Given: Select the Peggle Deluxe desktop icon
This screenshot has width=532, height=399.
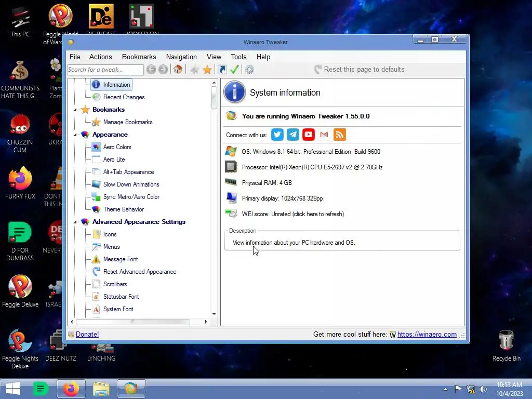Looking at the screenshot, I should click(x=20, y=291).
